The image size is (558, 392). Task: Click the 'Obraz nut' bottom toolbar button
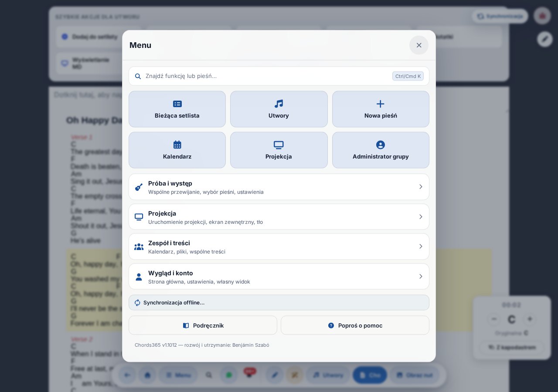click(x=414, y=375)
